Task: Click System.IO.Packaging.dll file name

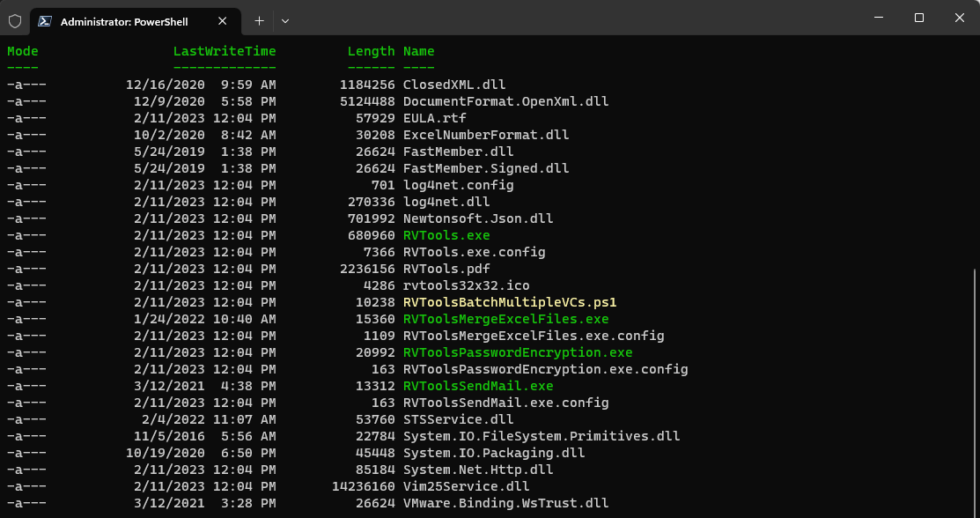Action: click(494, 453)
